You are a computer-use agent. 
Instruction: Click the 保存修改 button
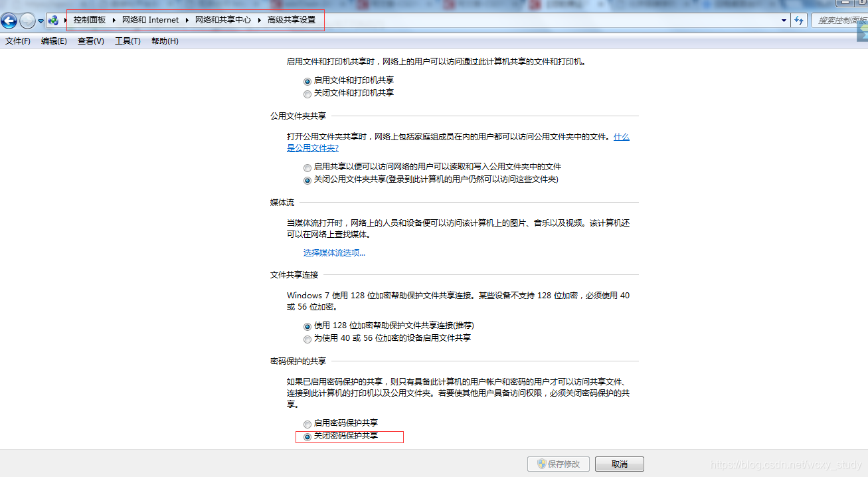coord(558,464)
